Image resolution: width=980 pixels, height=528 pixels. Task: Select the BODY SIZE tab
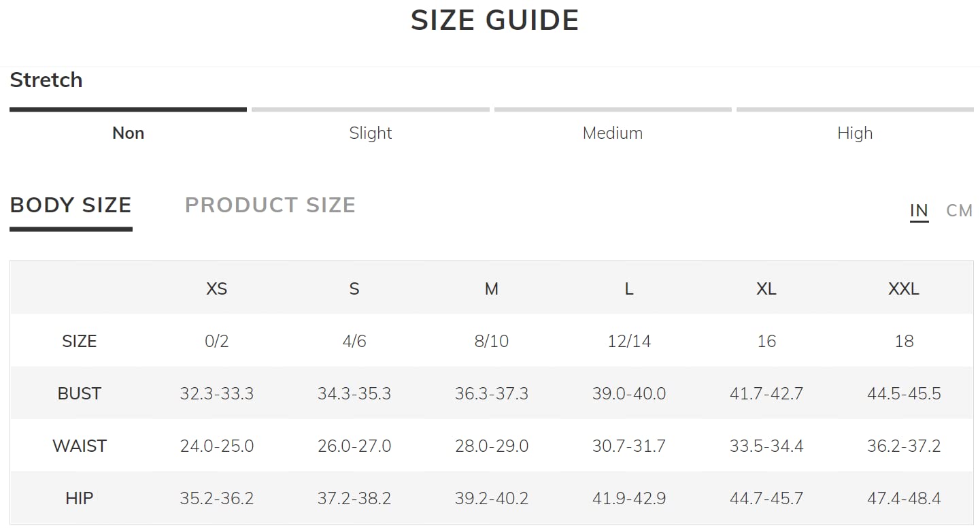[x=71, y=205]
